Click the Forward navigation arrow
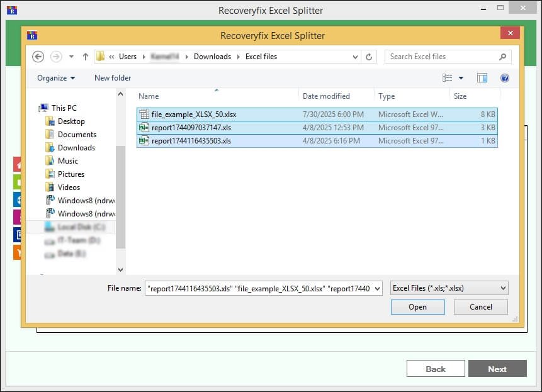The image size is (542, 392). pyautogui.click(x=56, y=57)
